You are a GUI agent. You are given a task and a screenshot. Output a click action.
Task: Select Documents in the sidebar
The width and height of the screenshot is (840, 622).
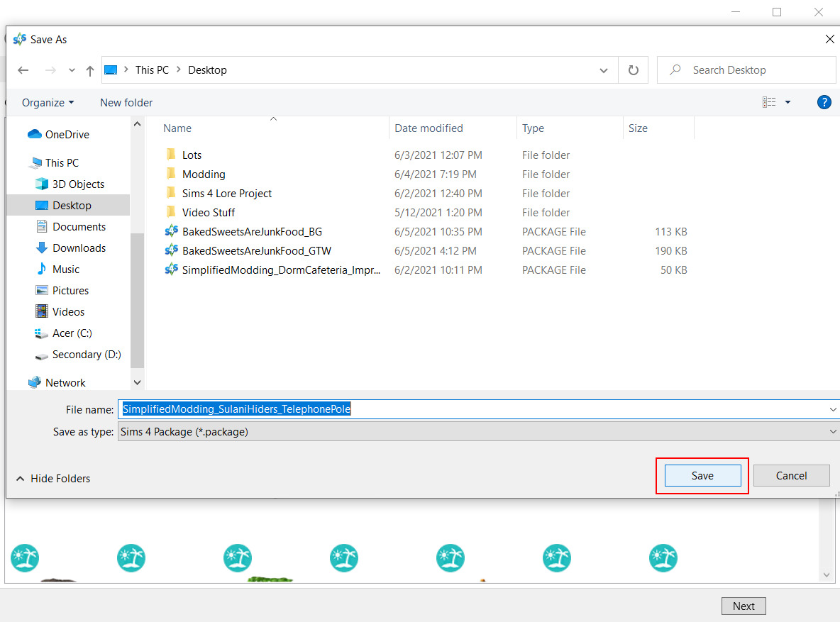pos(70,227)
